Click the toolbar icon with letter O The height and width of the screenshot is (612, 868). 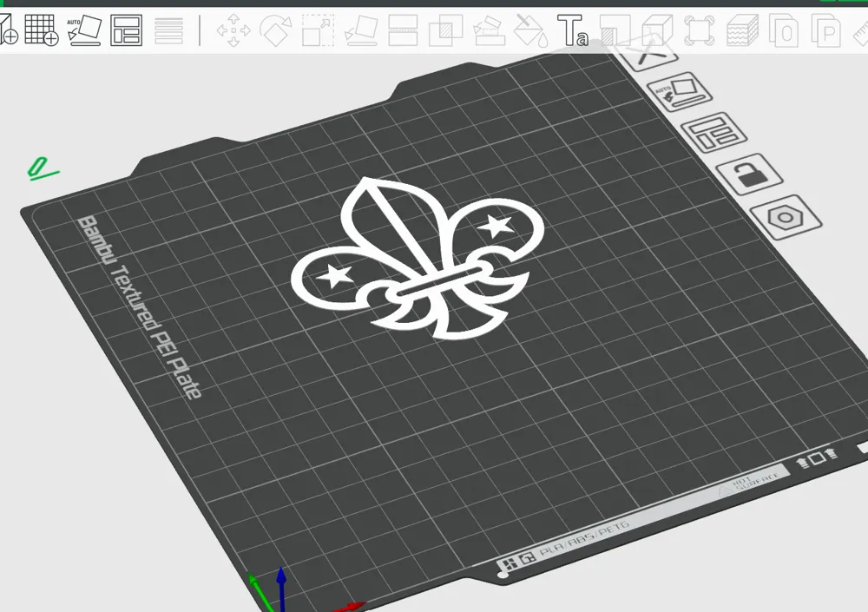tap(784, 30)
